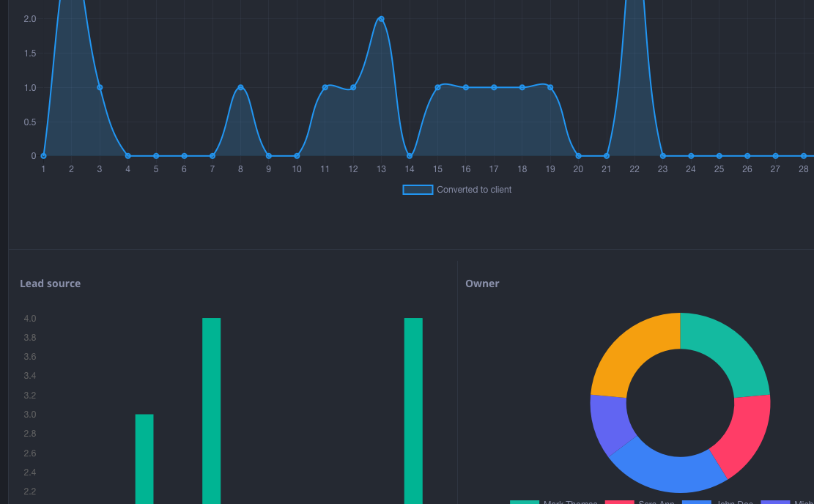Pick the data point at day 11
Screen dimensions: 814x504
pyautogui.click(x=325, y=88)
